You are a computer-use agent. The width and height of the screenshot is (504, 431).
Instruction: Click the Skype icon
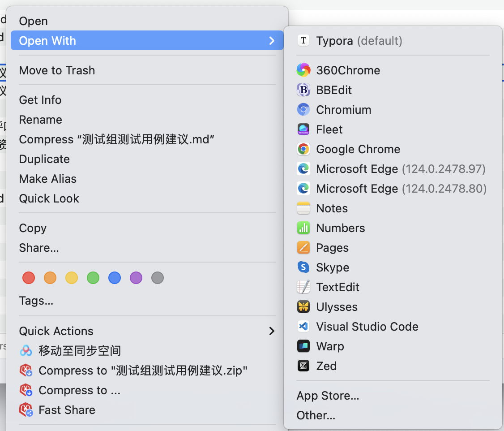(x=303, y=267)
